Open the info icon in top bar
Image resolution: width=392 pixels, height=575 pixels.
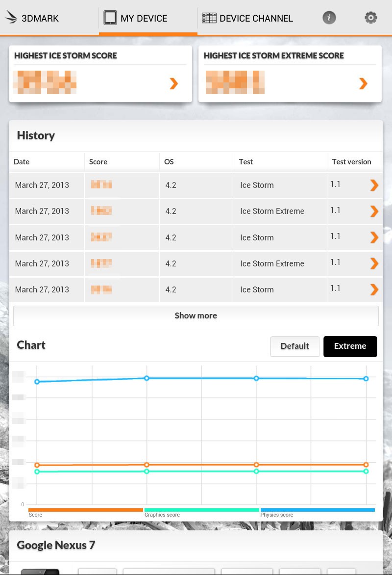tap(329, 18)
